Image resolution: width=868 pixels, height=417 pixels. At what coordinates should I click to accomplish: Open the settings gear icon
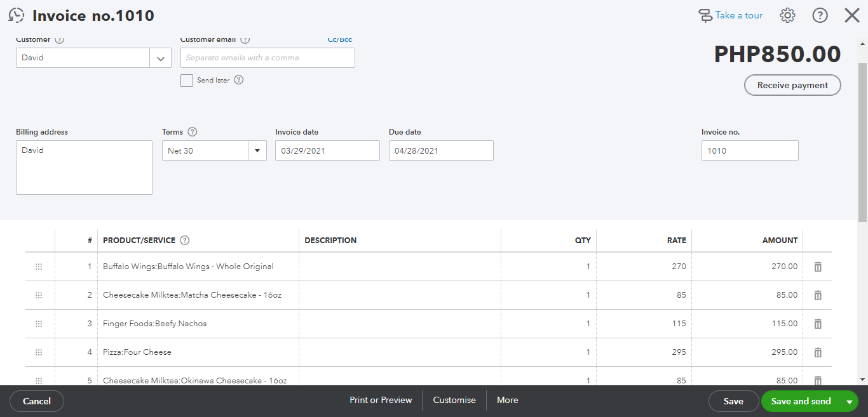point(787,15)
